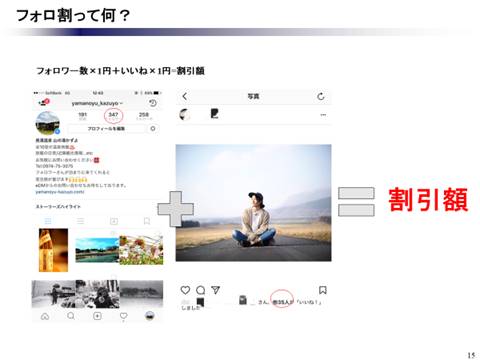The image size is (480, 360).
Task: Open comments with the speech bubble icon
Action: coord(201,290)
